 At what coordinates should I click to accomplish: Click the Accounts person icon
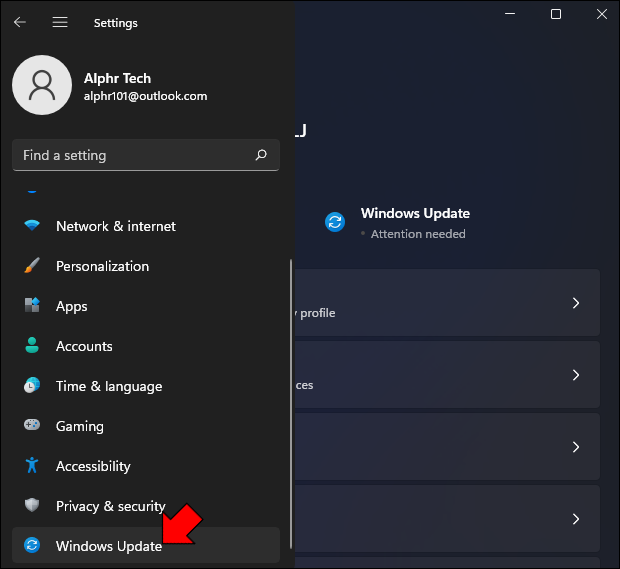click(x=32, y=345)
